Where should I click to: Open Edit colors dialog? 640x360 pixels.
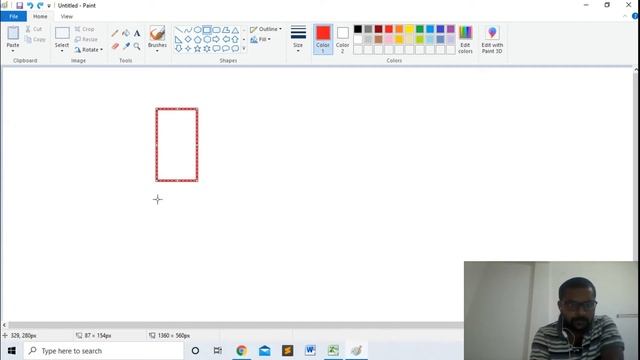click(465, 39)
